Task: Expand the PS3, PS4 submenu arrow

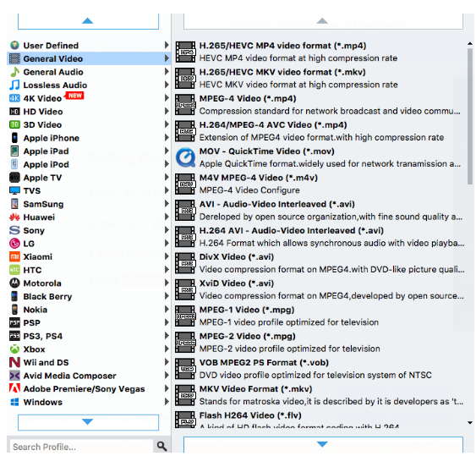Action: point(167,336)
